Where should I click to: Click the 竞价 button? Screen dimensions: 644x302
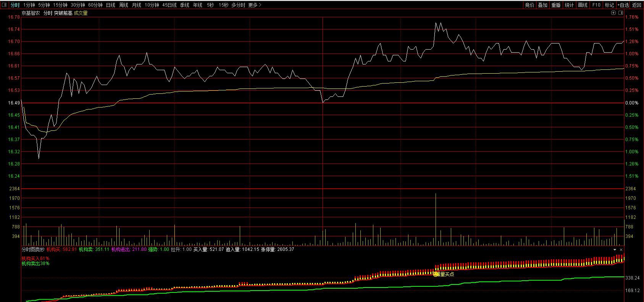[x=529, y=5]
